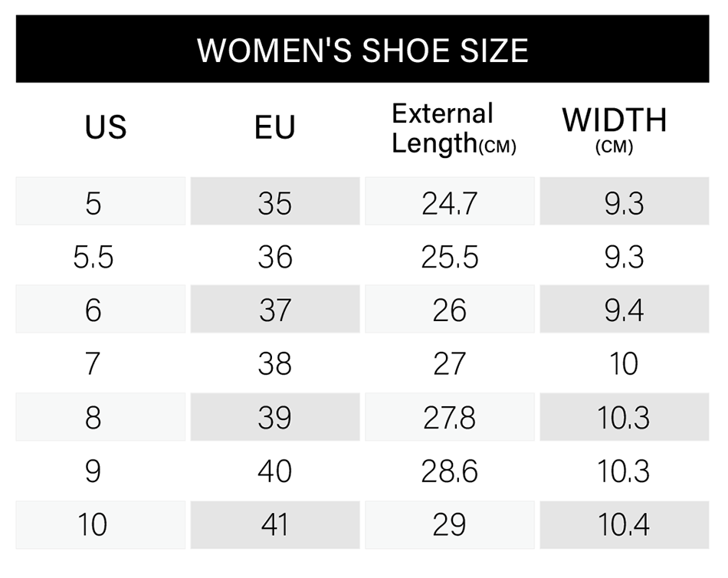This screenshot has width=728, height=578.
Task: Click the External Length (CM) header
Action: [x=454, y=128]
